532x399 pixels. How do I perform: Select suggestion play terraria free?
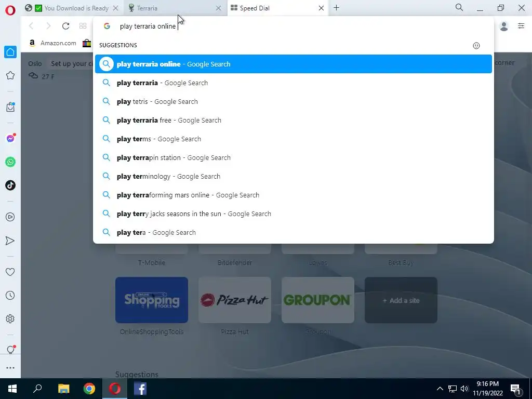click(293, 120)
